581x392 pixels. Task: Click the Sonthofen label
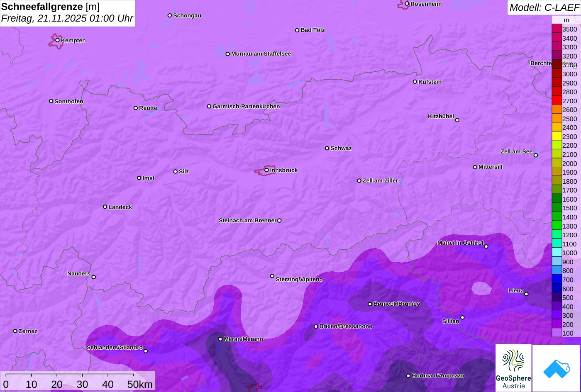point(69,102)
